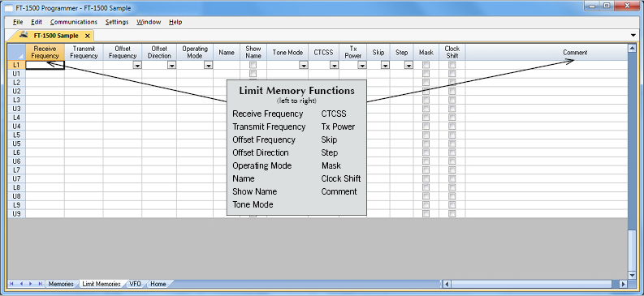Switch to the Memories sheet tab
Viewport: 644px width, 296px height.
(x=61, y=284)
